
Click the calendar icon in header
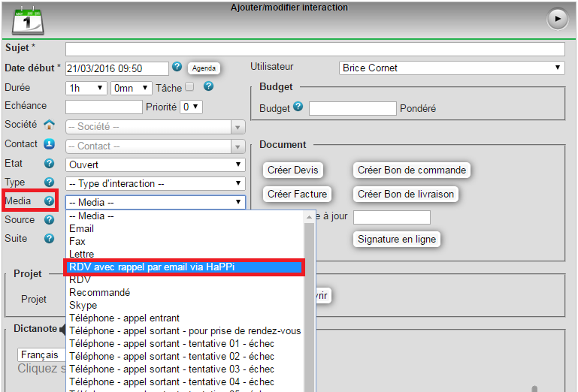pyautogui.click(x=28, y=20)
